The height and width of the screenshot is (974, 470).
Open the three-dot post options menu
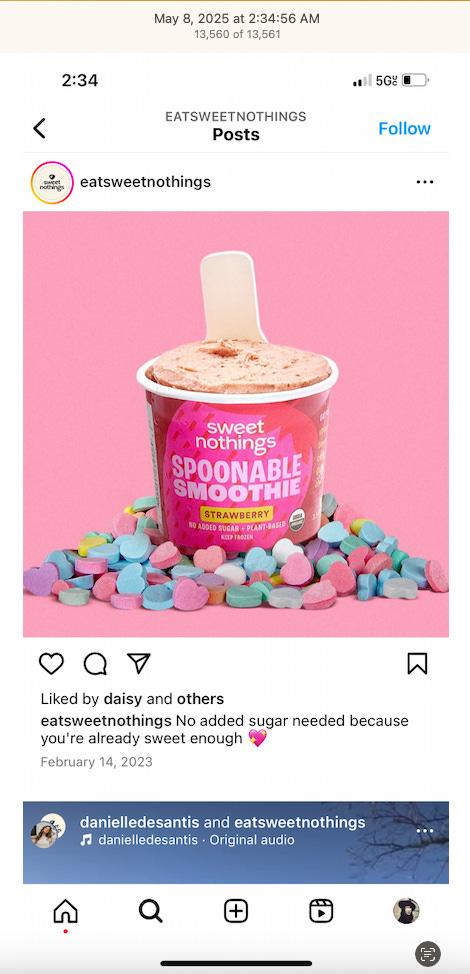point(425,182)
